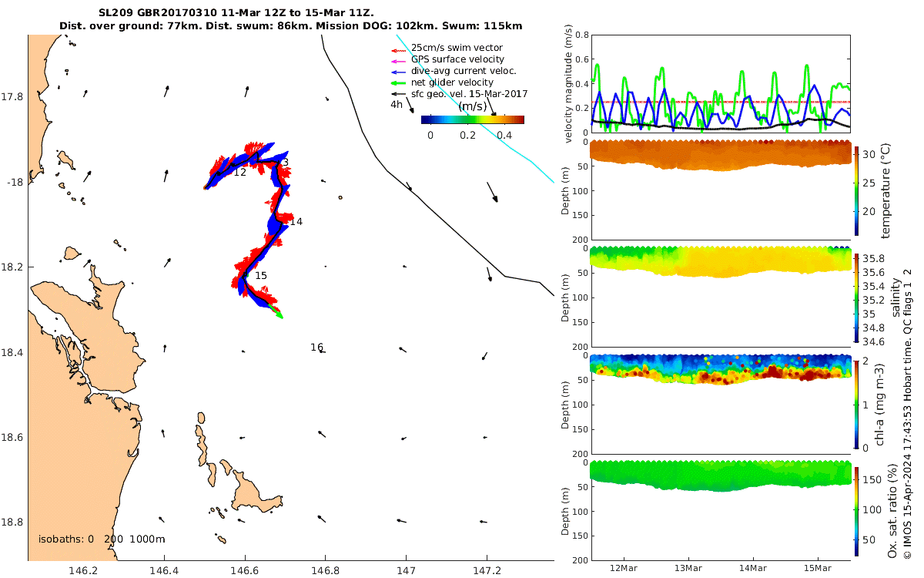This screenshot has height=578, width=924.
Task: Click the '150' oxygen colorbar tick
Action: click(873, 479)
